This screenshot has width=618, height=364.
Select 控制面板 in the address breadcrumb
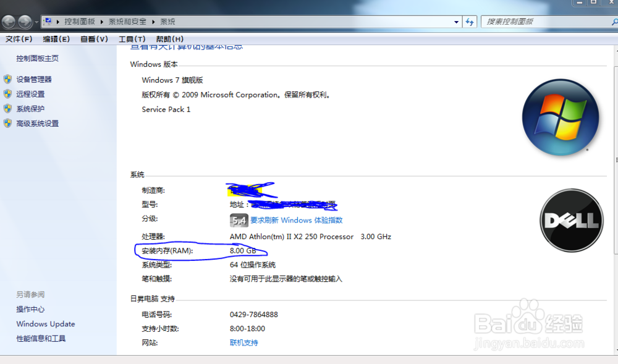pos(80,22)
